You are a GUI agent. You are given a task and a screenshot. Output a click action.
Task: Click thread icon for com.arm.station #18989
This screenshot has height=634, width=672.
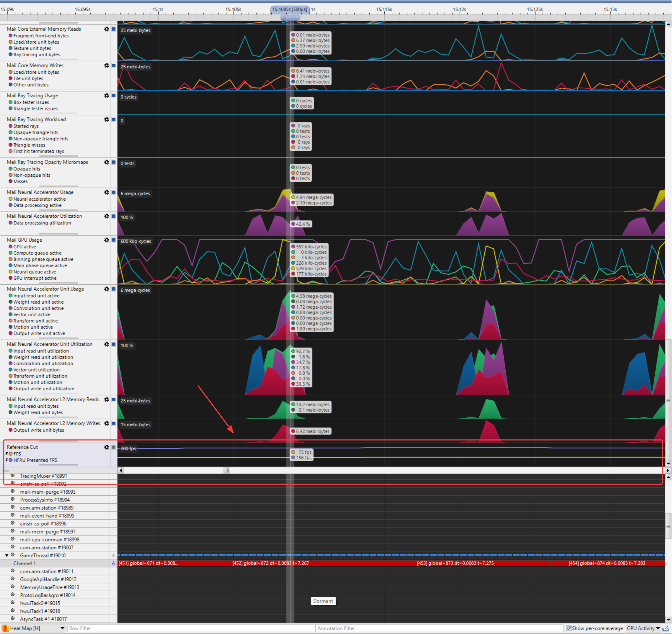pyautogui.click(x=13, y=507)
